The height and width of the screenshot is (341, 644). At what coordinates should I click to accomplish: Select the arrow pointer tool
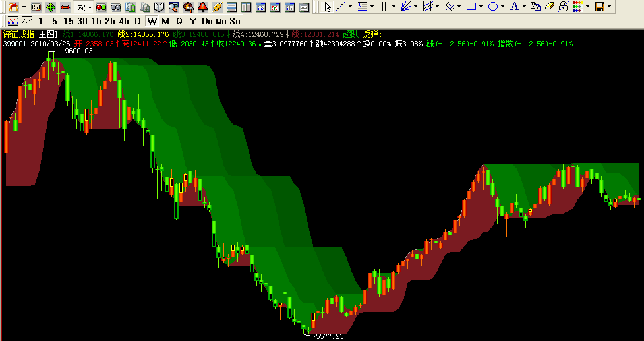pos(328,7)
